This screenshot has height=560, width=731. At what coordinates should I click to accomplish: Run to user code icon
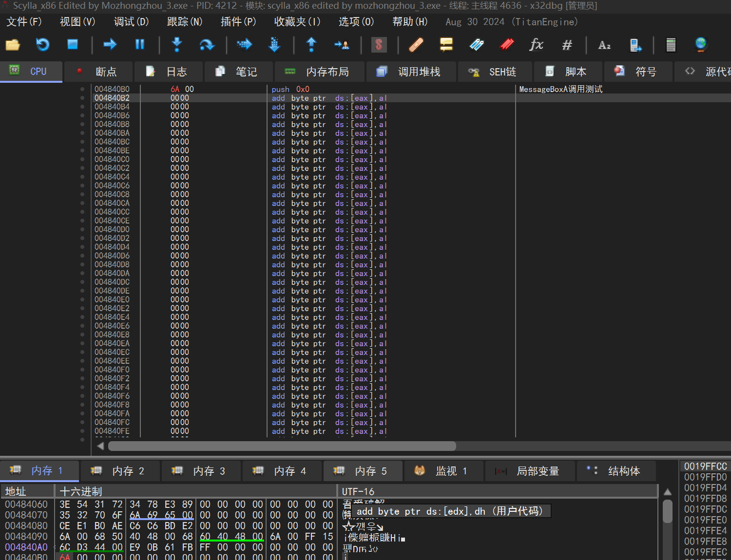pos(342,45)
